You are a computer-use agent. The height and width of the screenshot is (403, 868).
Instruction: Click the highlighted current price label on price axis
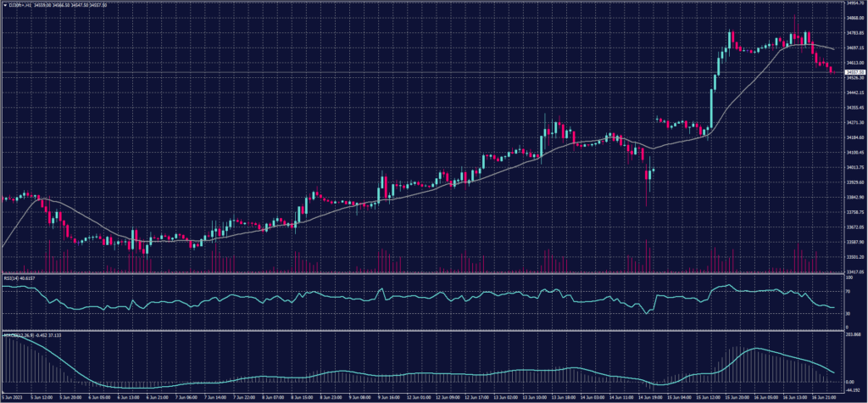[849, 73]
